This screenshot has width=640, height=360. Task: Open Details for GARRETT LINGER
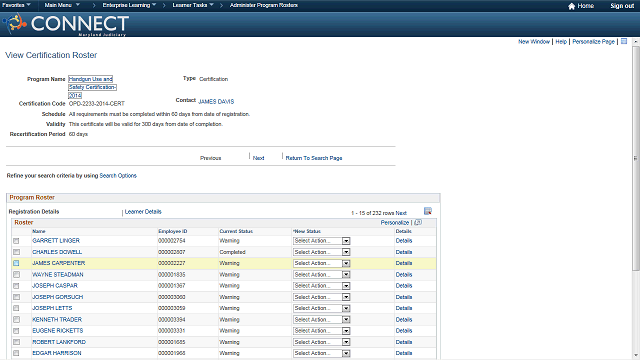tap(404, 241)
